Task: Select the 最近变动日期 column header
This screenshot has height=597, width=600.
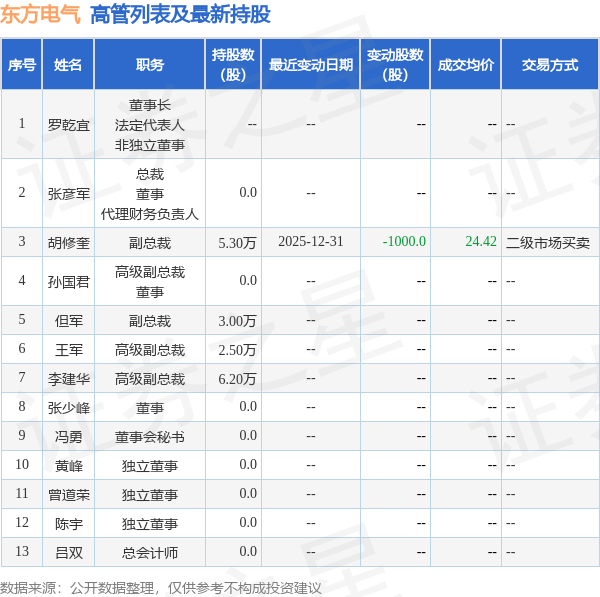Action: pyautogui.click(x=311, y=65)
